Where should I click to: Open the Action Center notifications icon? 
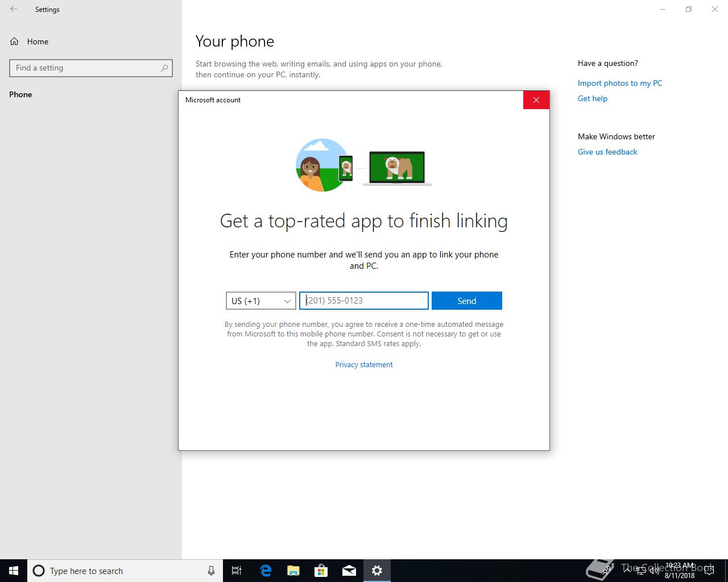click(709, 571)
